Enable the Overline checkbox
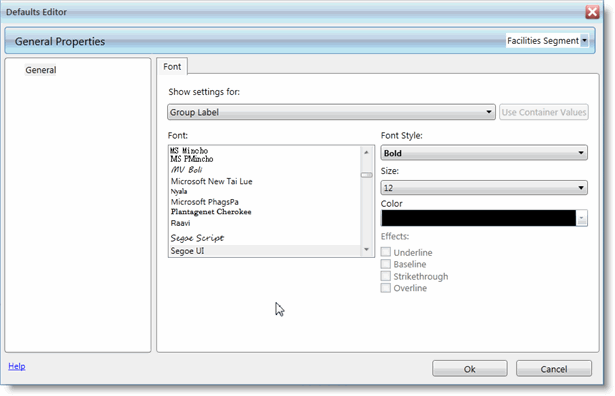The height and width of the screenshot is (396, 615). [386, 288]
